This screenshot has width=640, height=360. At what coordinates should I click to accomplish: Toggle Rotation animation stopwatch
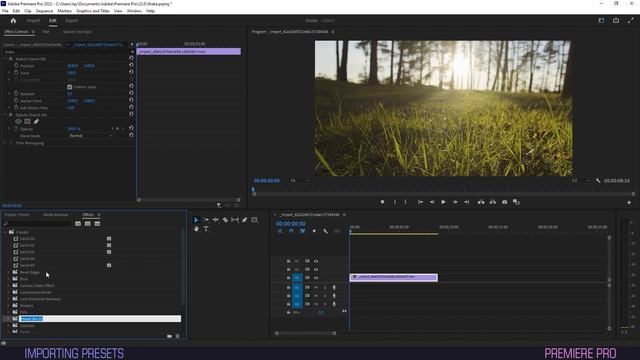coord(16,93)
